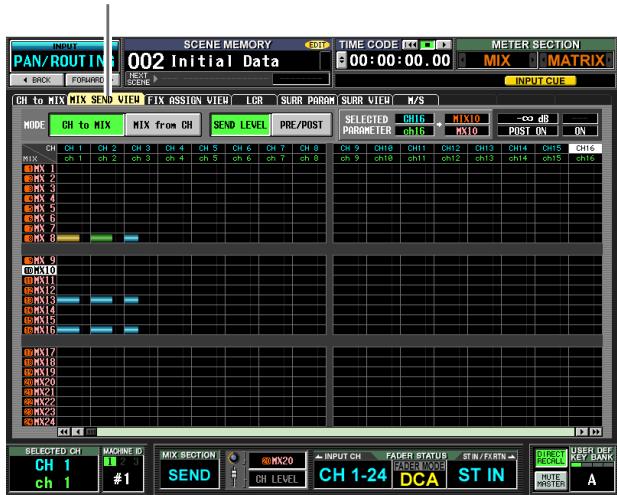Click blue CH 3 send bar on MX13
This screenshot has height=495, width=617.
tap(131, 300)
